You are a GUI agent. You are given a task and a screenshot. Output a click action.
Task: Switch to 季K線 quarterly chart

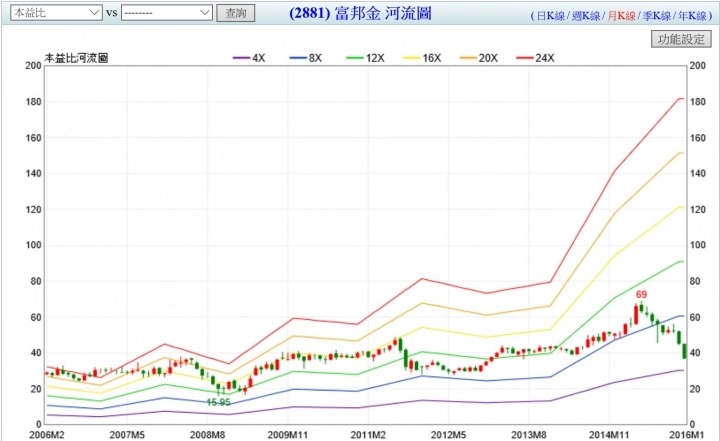pos(657,16)
